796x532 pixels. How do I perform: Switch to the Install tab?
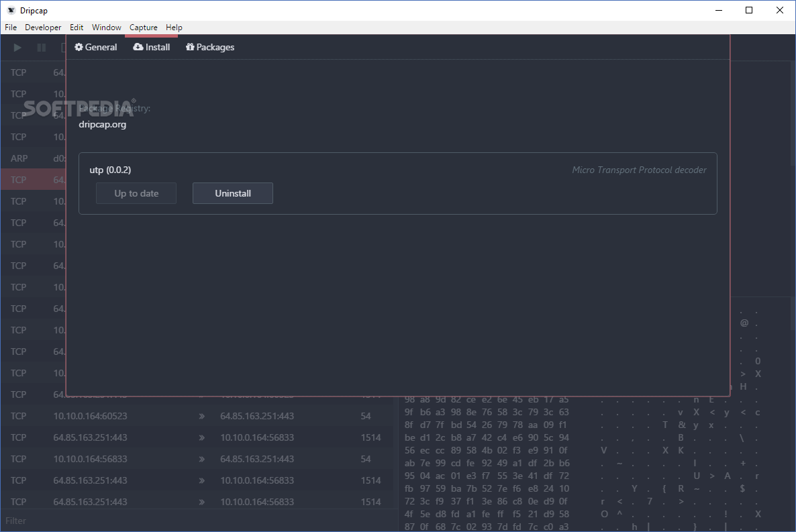[x=152, y=47]
